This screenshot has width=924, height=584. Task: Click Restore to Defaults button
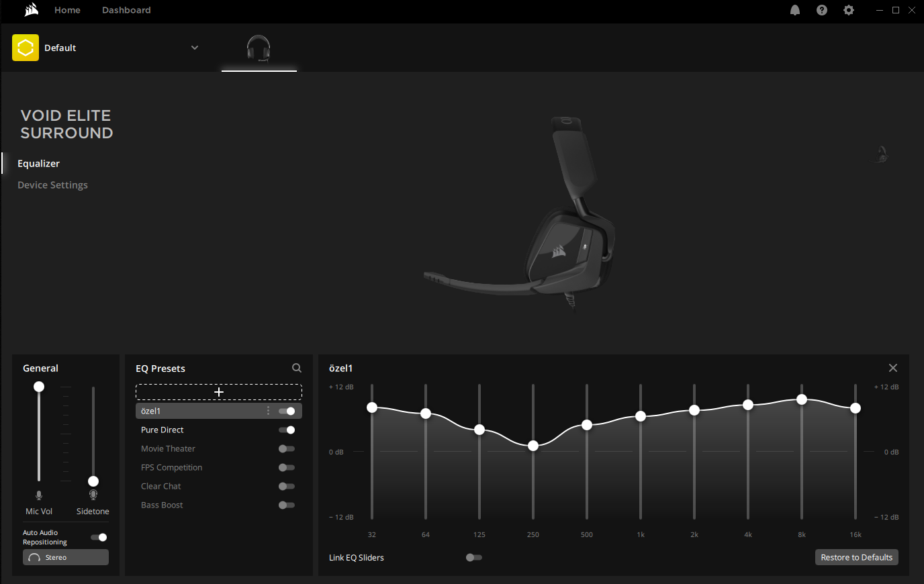coord(857,557)
